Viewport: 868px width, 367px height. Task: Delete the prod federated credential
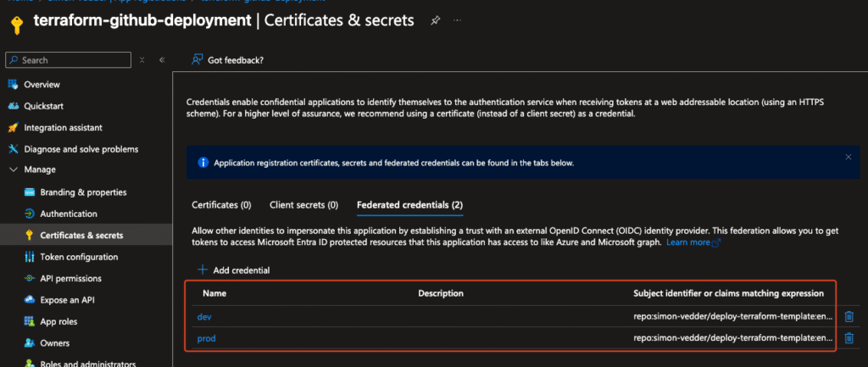849,338
